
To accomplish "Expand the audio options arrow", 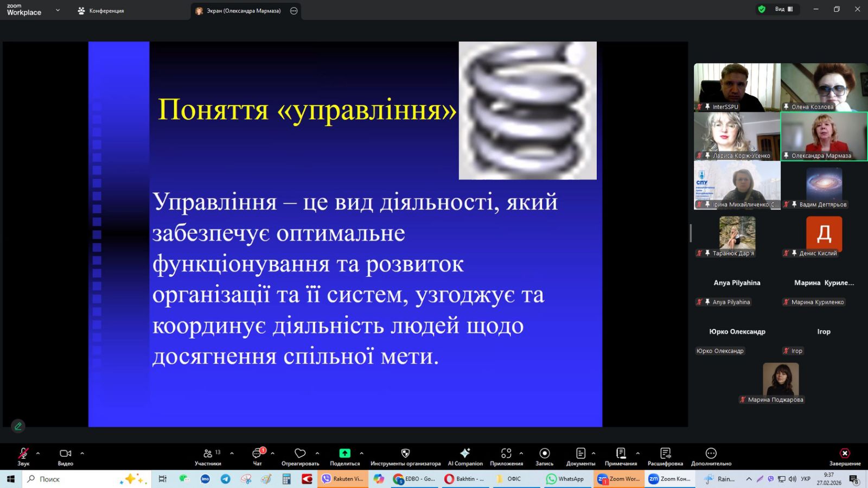I will pos(38,453).
